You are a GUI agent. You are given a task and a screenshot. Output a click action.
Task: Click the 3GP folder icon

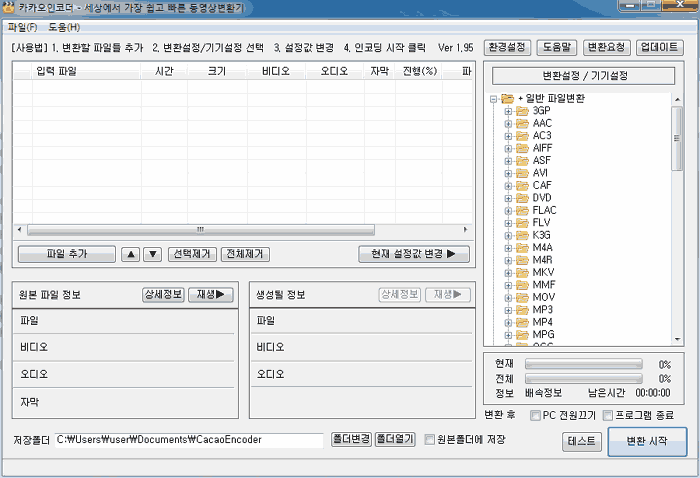522,111
